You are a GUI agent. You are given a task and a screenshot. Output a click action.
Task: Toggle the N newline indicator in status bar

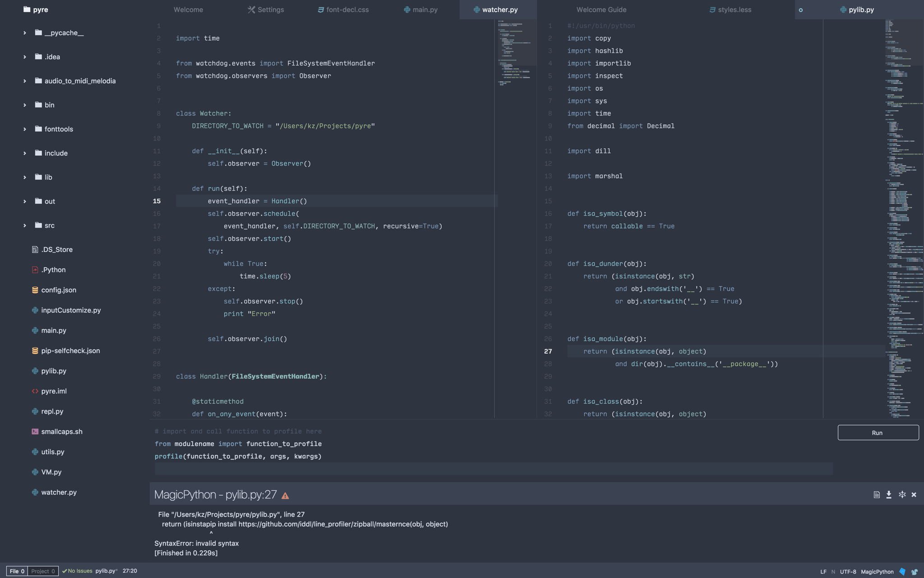832,572
